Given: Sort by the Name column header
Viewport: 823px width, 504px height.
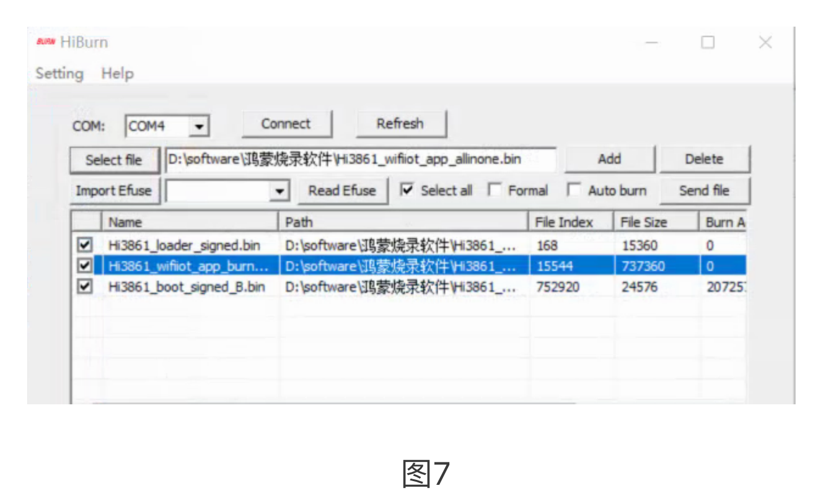Looking at the screenshot, I should tap(190, 222).
